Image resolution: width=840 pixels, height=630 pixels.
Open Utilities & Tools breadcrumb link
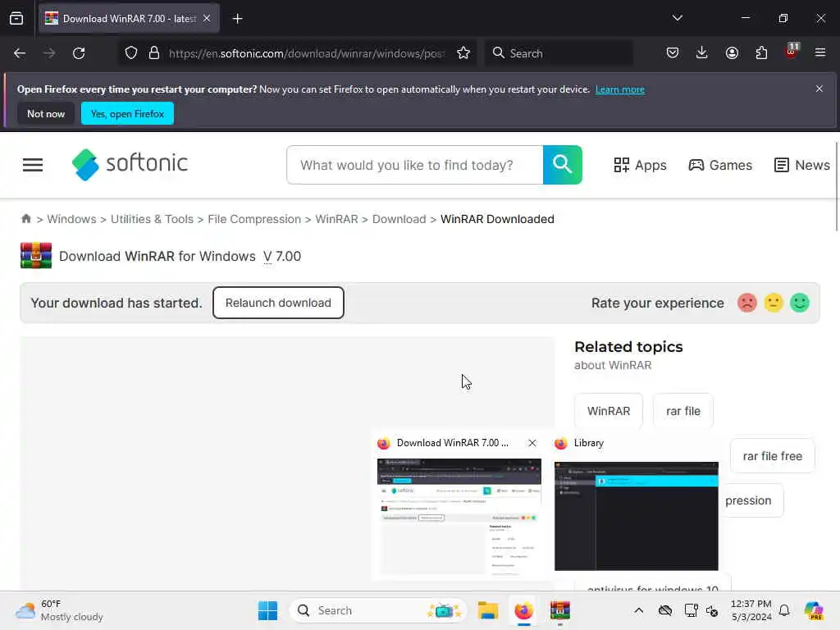click(x=152, y=219)
